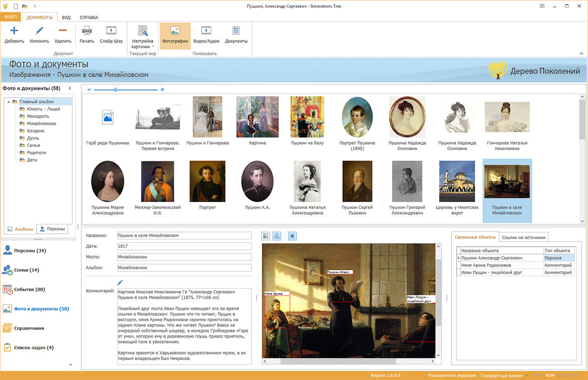
Task: Click the Удалить minus icon
Action: (x=62, y=31)
